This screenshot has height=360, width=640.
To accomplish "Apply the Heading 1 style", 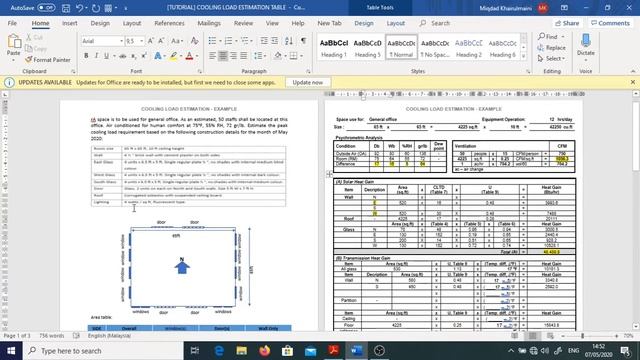I will (334, 48).
